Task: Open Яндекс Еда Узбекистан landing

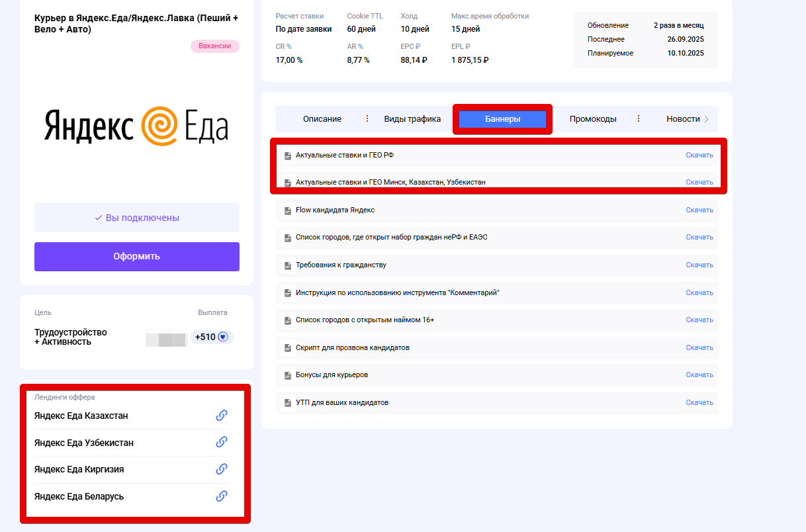Action: (x=84, y=442)
